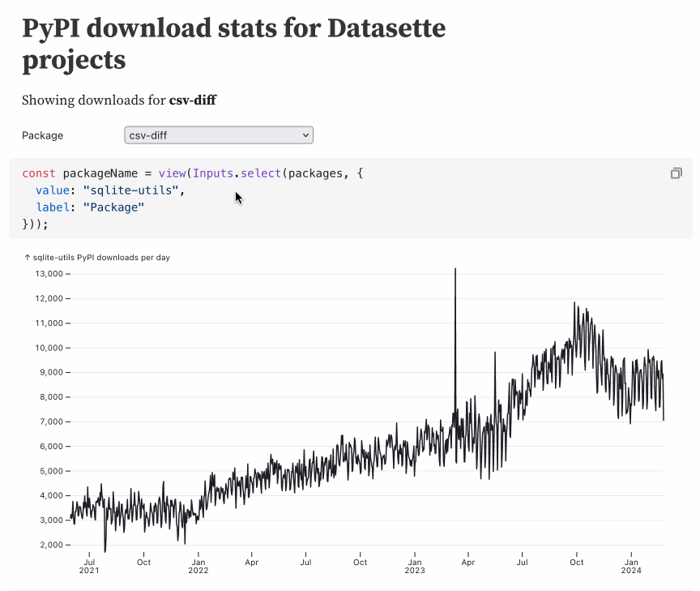Copy the code block with the copy icon
This screenshot has width=700, height=591.
676,173
